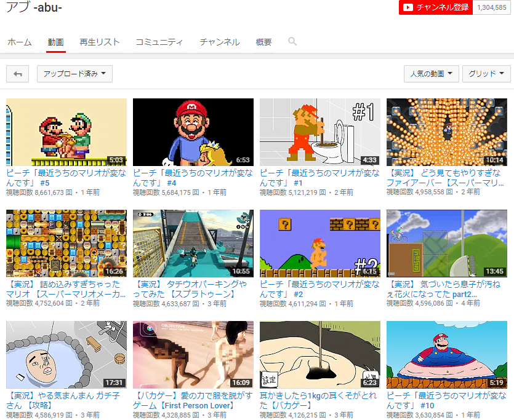Click title 【実況】 どう見てもやりすぎなファイアーバー
514x420 pixels.
[x=445, y=178]
